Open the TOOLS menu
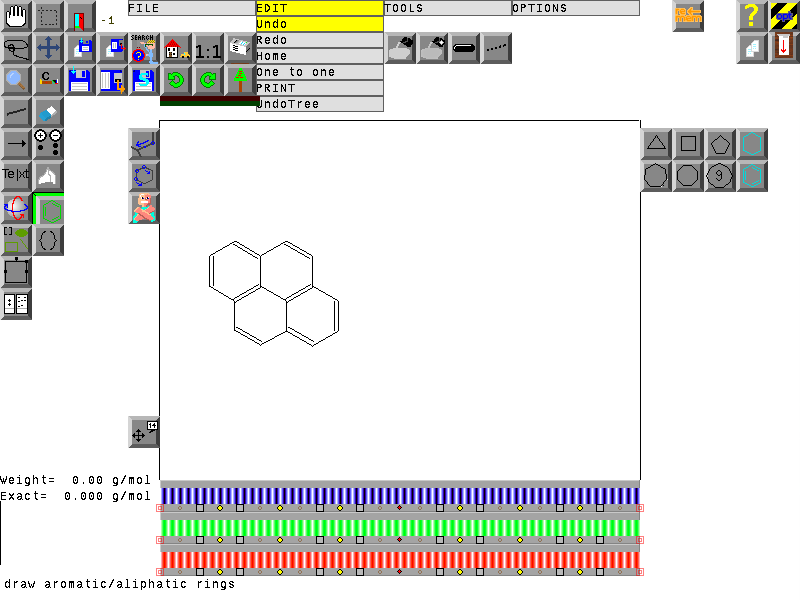The width and height of the screenshot is (800, 600). pyautogui.click(x=447, y=8)
